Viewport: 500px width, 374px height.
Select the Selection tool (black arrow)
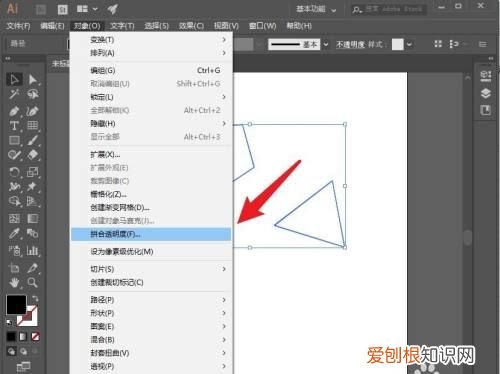coord(14,80)
